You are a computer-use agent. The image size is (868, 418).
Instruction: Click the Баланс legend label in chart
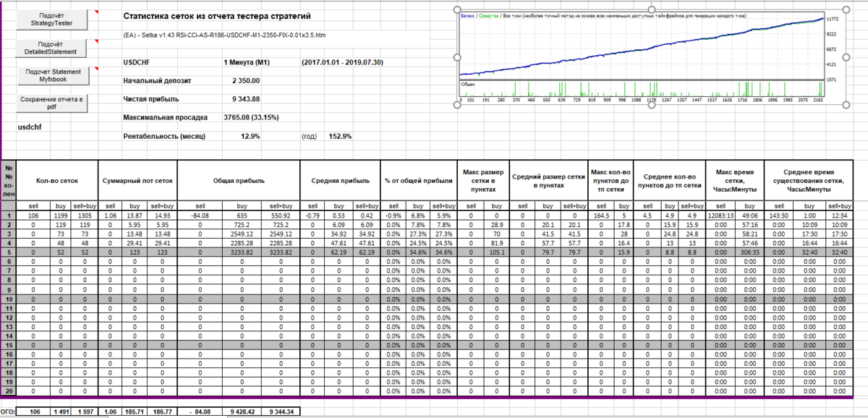click(467, 15)
